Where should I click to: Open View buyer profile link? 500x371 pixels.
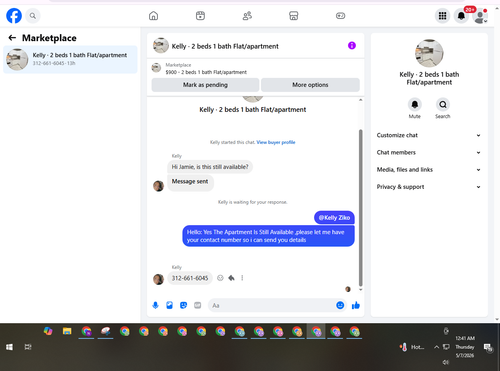[x=276, y=142]
